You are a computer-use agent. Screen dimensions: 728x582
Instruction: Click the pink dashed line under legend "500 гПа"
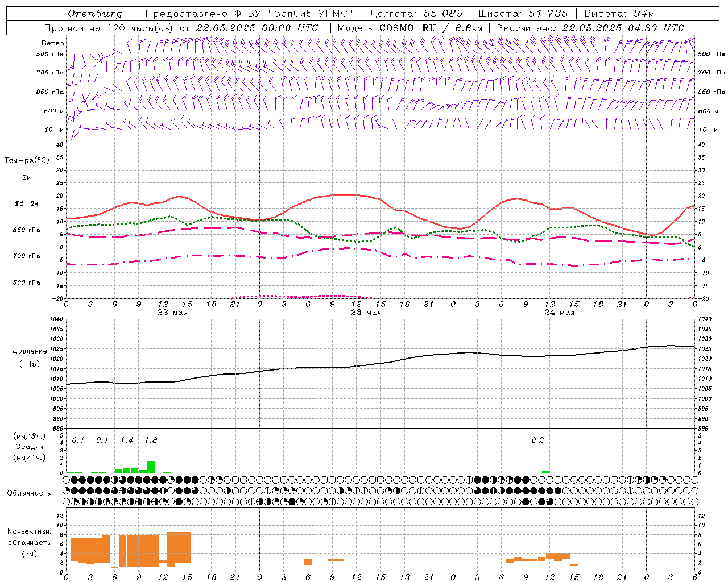(x=26, y=289)
